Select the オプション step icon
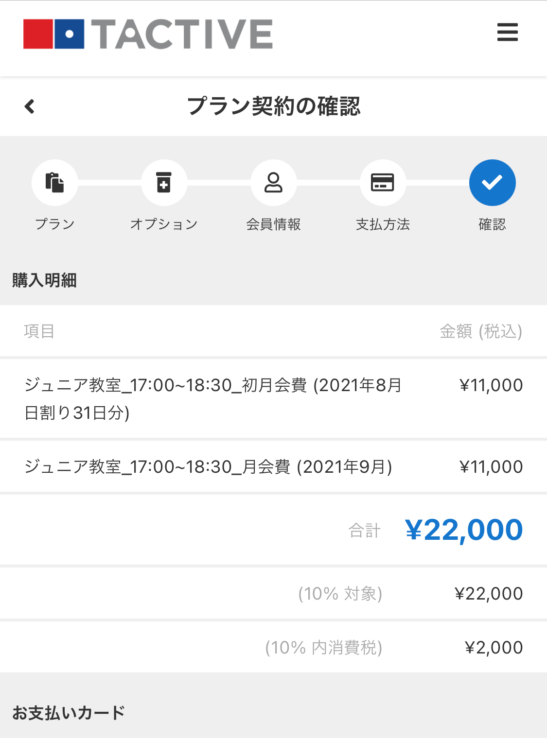 [x=164, y=183]
